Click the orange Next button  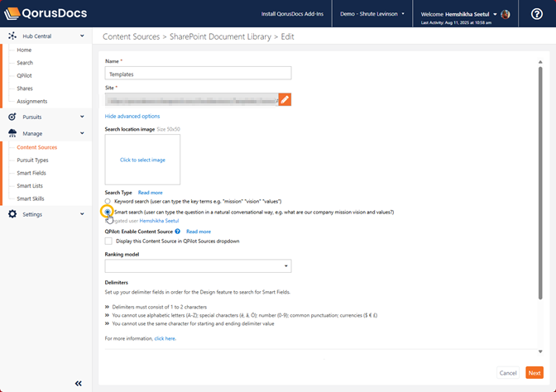coord(534,373)
